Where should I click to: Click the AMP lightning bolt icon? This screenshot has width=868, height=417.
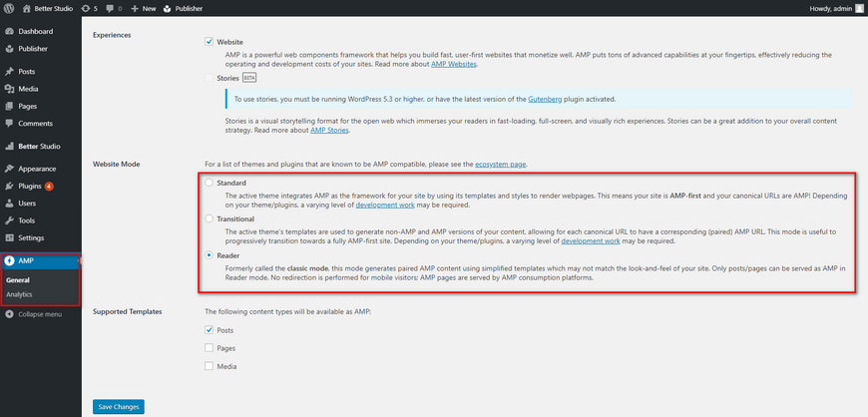9,260
